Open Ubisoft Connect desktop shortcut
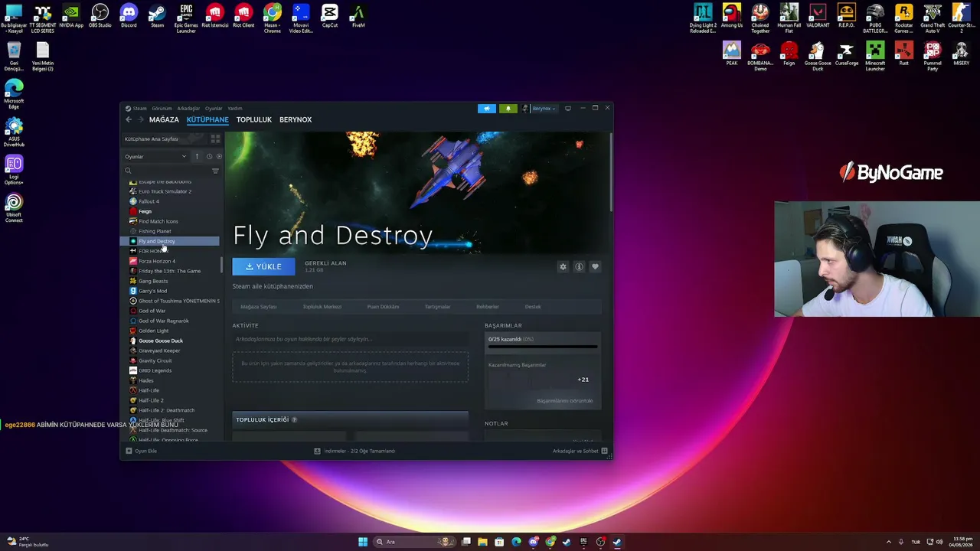The height and width of the screenshot is (551, 980). coord(14,207)
